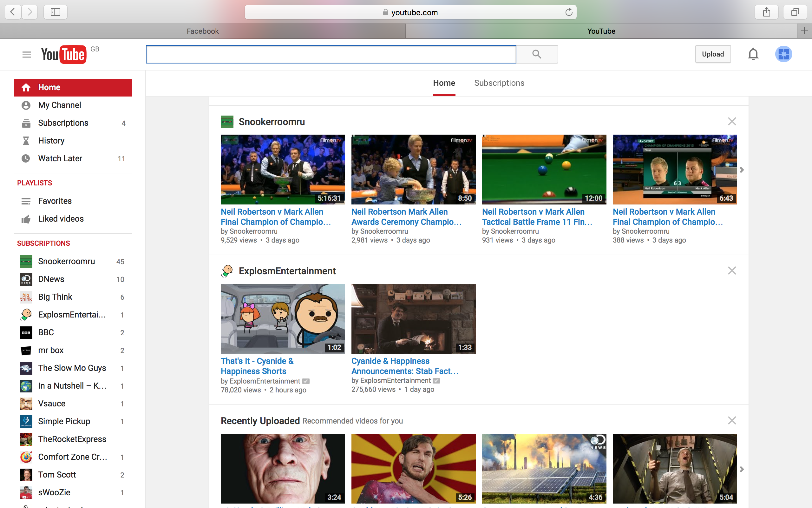812x508 pixels.
Task: Open DNews subscription in sidebar
Action: [x=73, y=279]
